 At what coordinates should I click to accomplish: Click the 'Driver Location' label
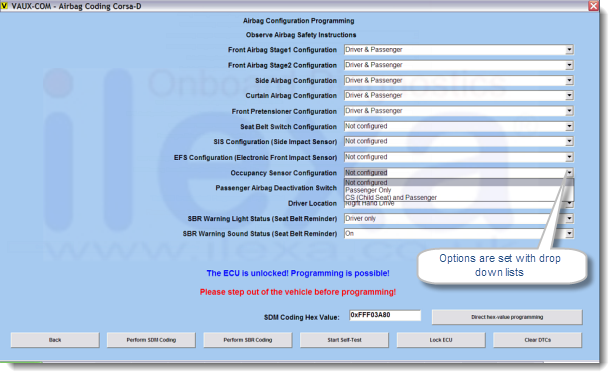[x=312, y=203]
